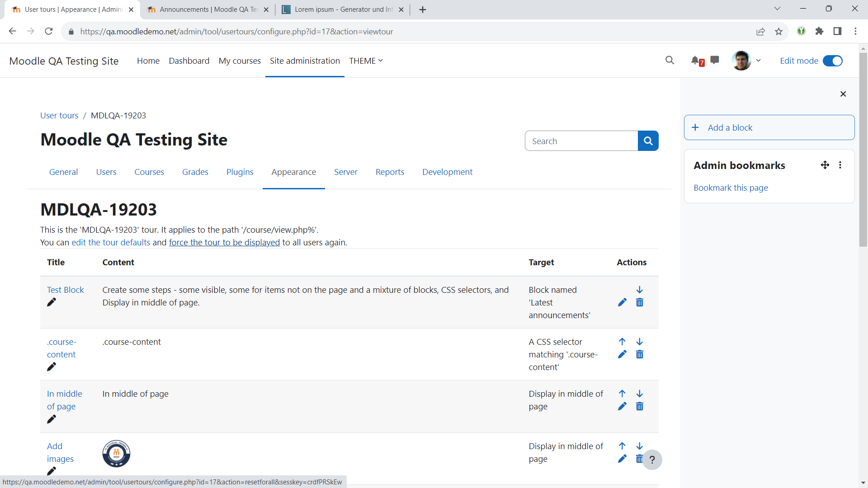Open Dashboard in top navigation
The image size is (868, 488).
click(189, 61)
